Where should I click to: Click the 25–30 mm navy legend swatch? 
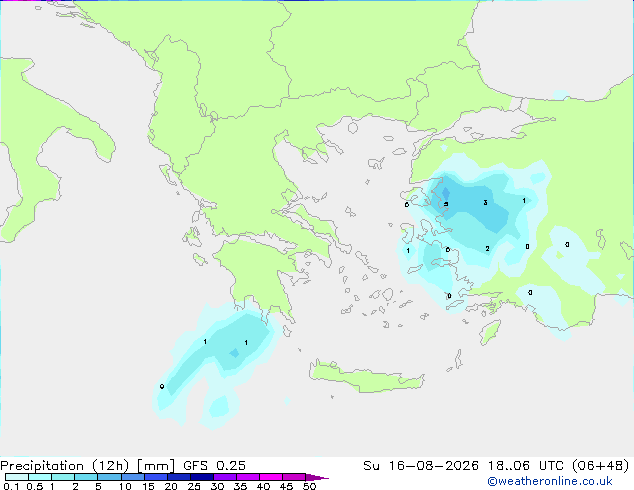[201, 477]
